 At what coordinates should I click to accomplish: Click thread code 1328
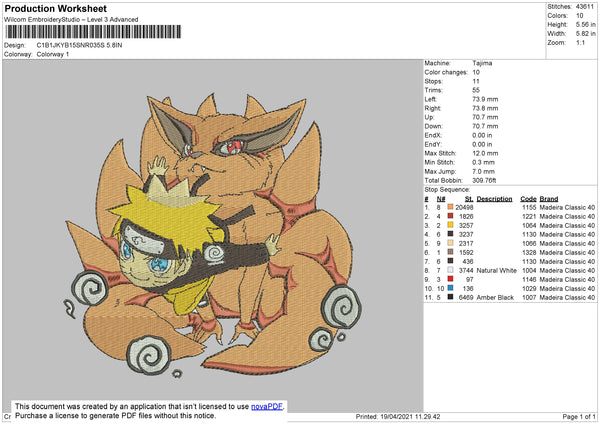(529, 253)
